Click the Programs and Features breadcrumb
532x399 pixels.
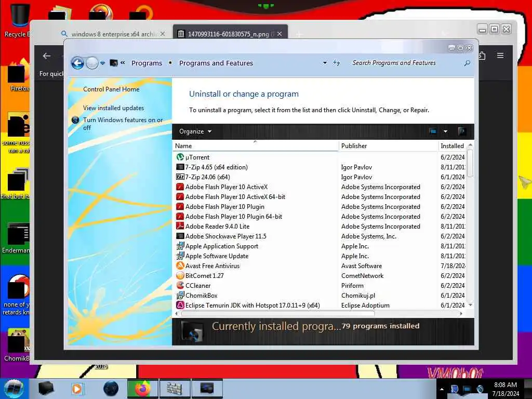pos(216,63)
